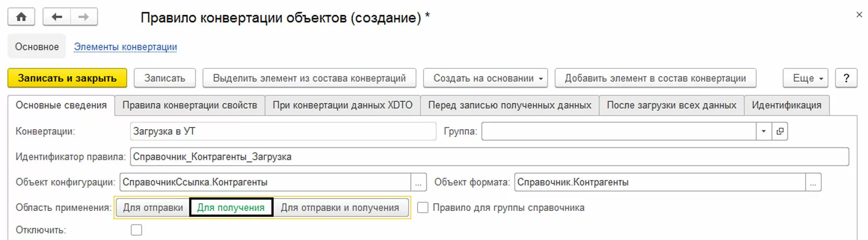Toggle the Отключить checkbox
Viewport: 868px width, 240px height.
tap(137, 230)
